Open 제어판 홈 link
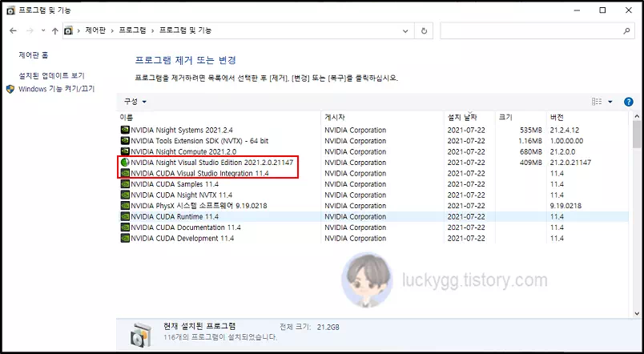 coord(34,54)
